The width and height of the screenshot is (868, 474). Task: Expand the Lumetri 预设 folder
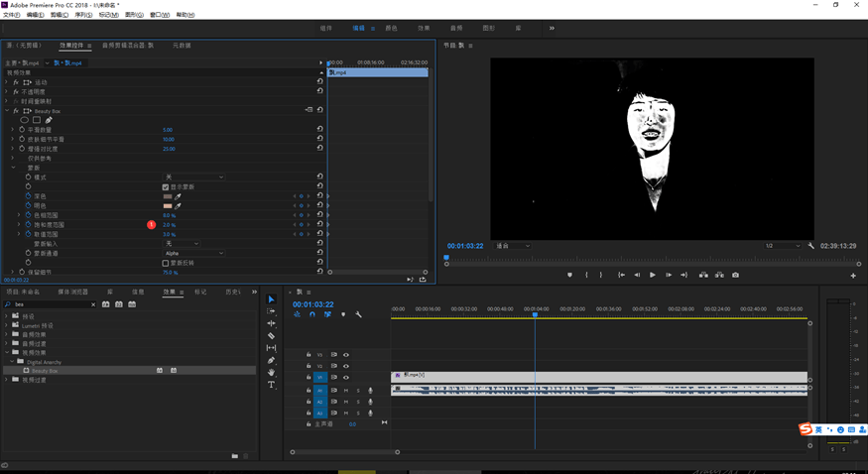click(7, 325)
